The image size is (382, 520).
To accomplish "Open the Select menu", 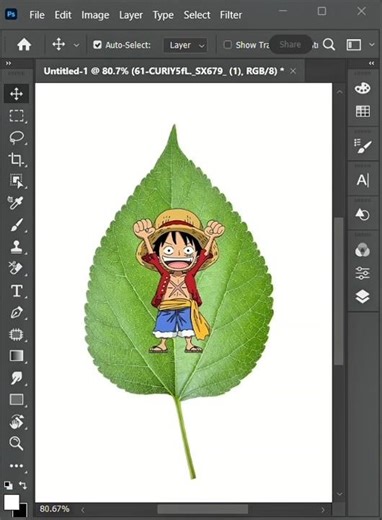I will click(x=197, y=15).
